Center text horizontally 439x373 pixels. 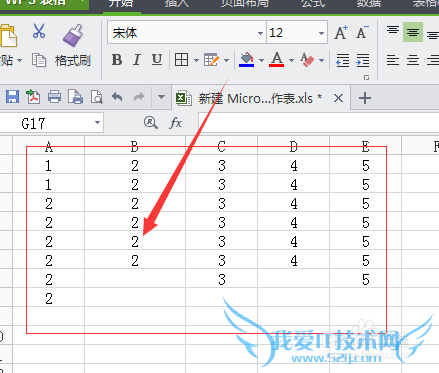coord(413,60)
